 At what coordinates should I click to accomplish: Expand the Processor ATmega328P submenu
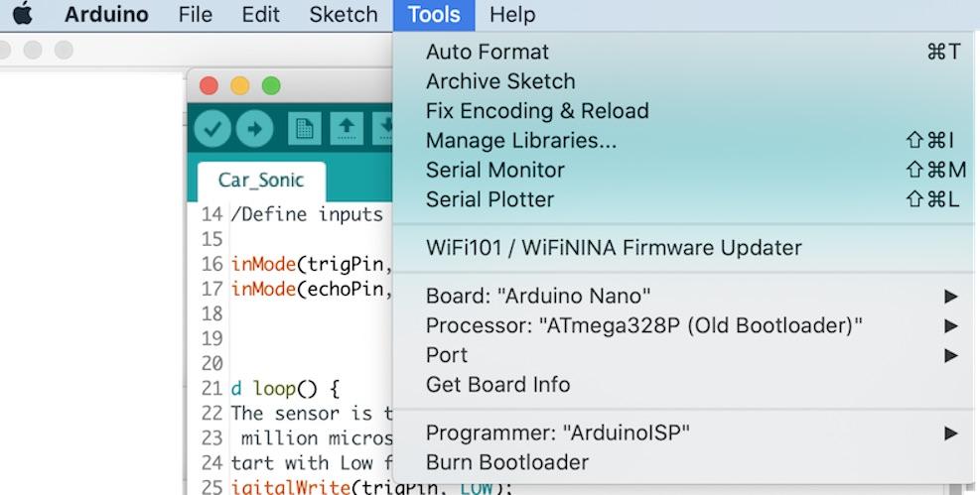coord(684,325)
